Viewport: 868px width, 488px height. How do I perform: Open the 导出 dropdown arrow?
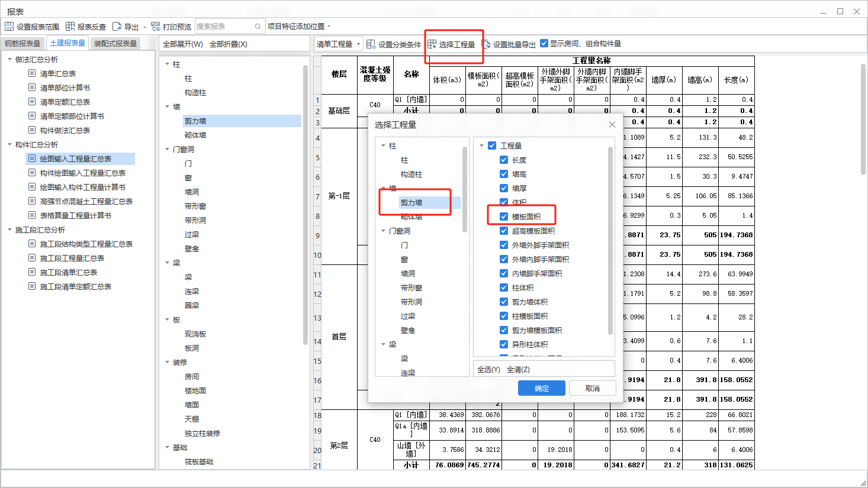pos(144,27)
